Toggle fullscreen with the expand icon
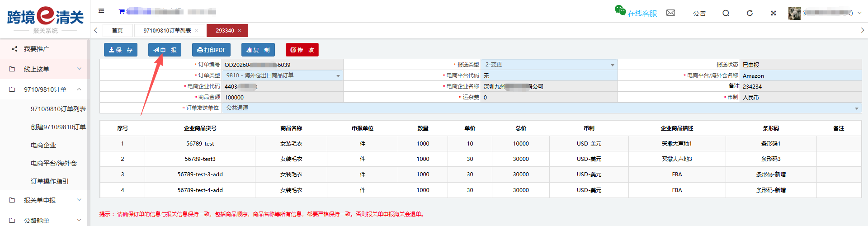This screenshot has width=868, height=226. click(774, 13)
